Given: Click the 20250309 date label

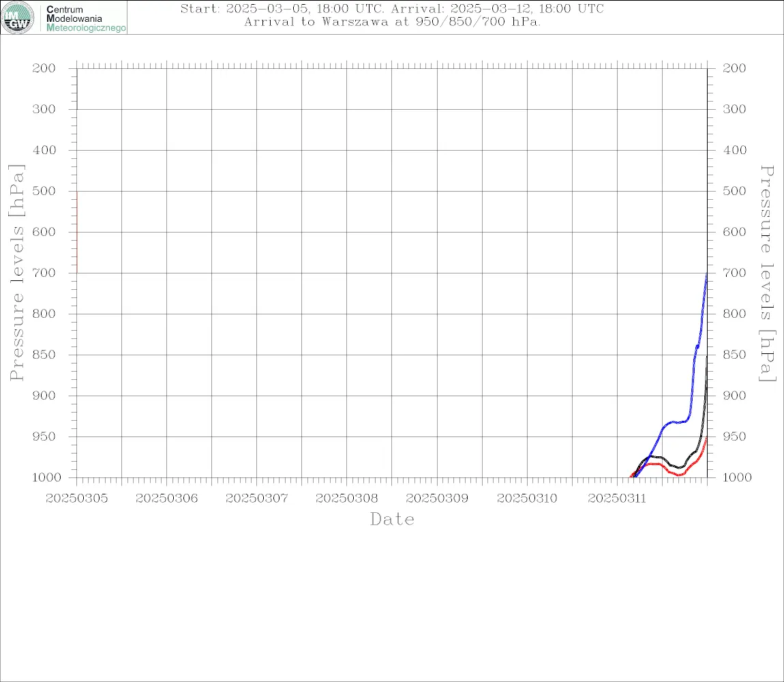Looking at the screenshot, I should 437,499.
